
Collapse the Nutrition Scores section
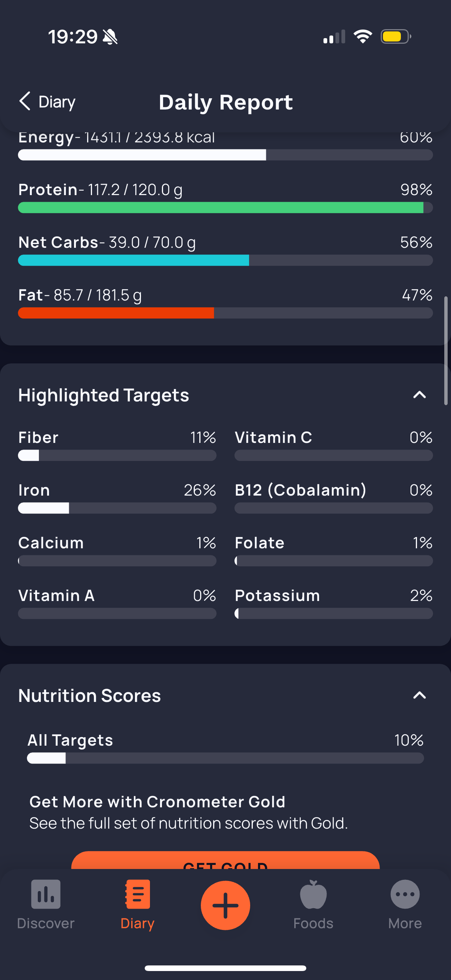point(420,696)
